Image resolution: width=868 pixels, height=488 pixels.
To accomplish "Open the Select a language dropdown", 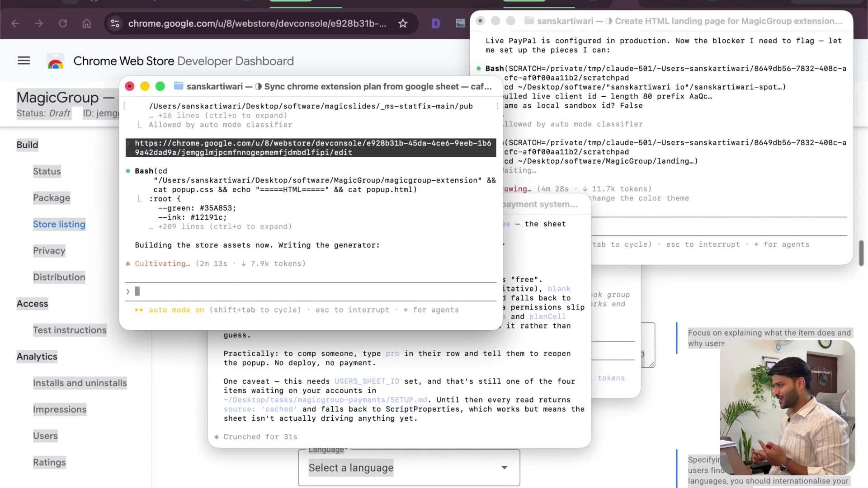I will (409, 468).
